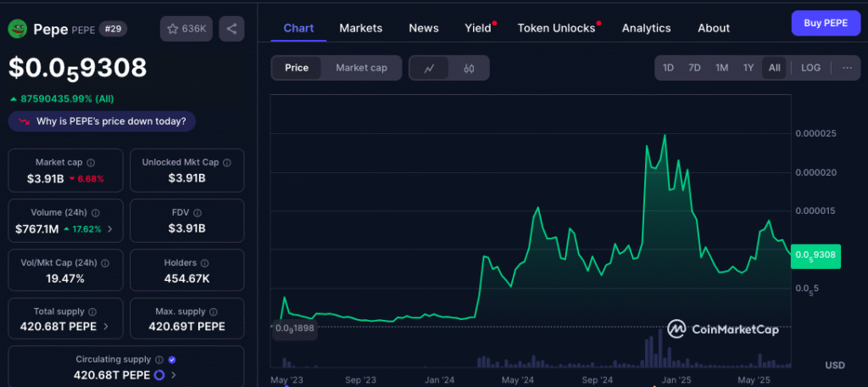868x387 pixels.
Task: Expand Circulating supply details chevron
Action: pos(174,375)
